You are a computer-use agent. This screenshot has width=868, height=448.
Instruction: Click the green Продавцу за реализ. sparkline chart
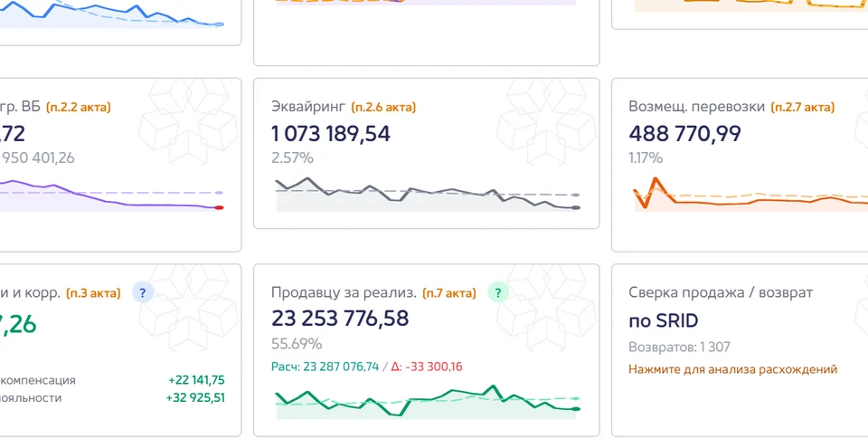click(428, 402)
